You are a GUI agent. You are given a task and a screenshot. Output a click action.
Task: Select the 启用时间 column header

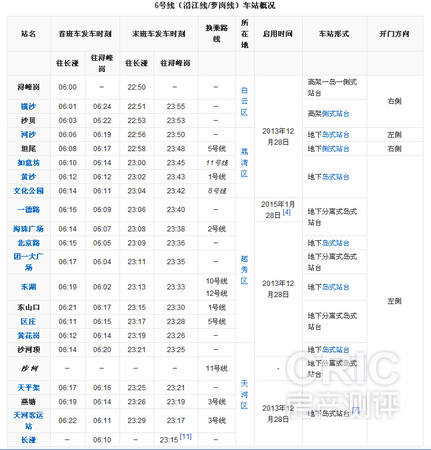(x=278, y=34)
